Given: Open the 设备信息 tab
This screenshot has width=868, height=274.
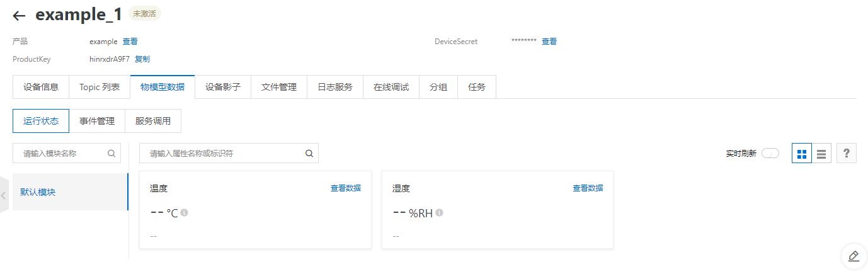Looking at the screenshot, I should click(x=41, y=87).
